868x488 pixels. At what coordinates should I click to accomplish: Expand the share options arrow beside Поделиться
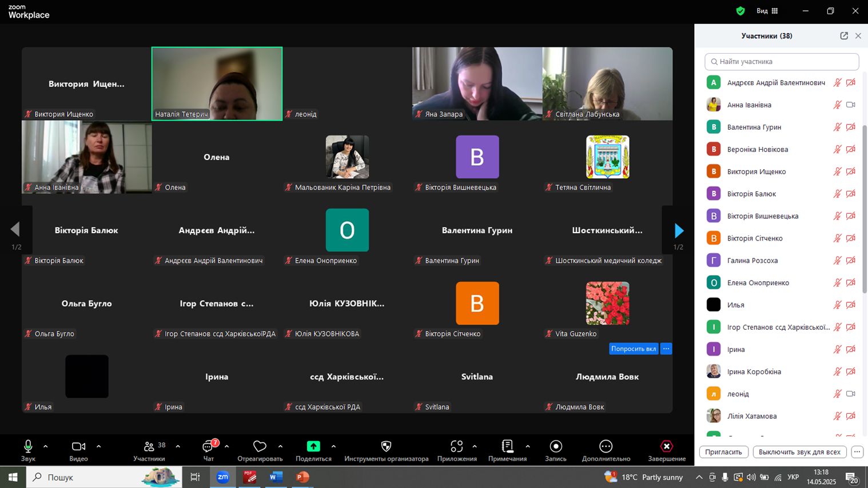(x=333, y=446)
